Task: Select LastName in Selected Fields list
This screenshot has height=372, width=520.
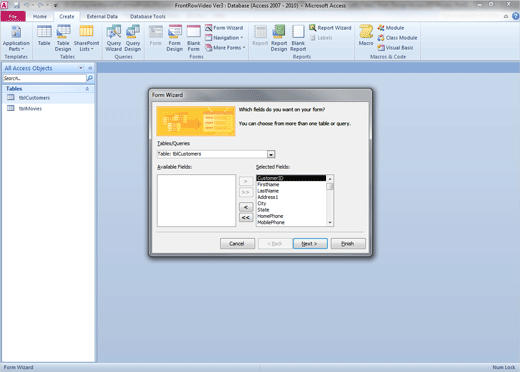Action: tap(268, 191)
